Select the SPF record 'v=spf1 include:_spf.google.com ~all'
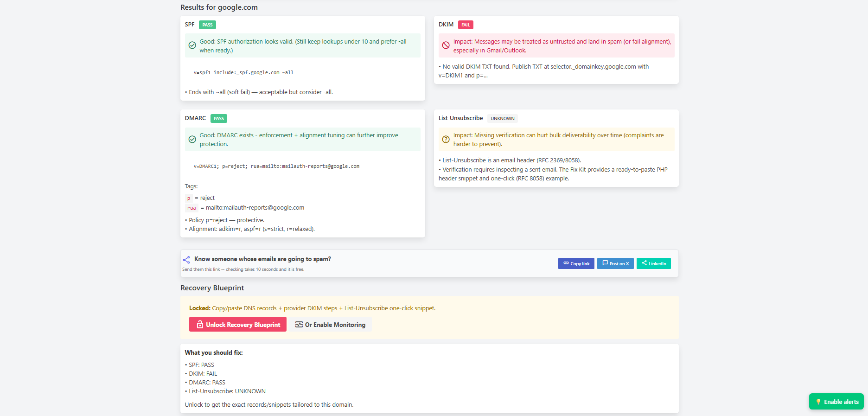The image size is (868, 416). click(243, 73)
